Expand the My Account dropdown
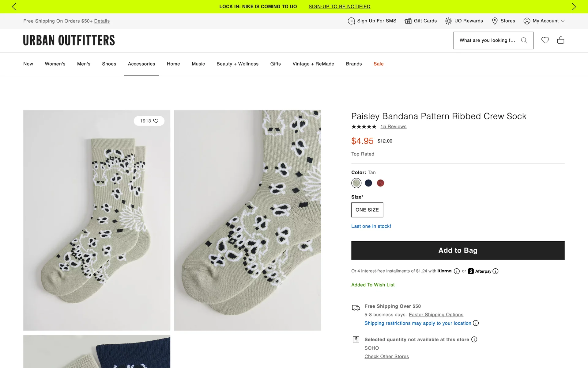The image size is (588, 368). [x=544, y=21]
